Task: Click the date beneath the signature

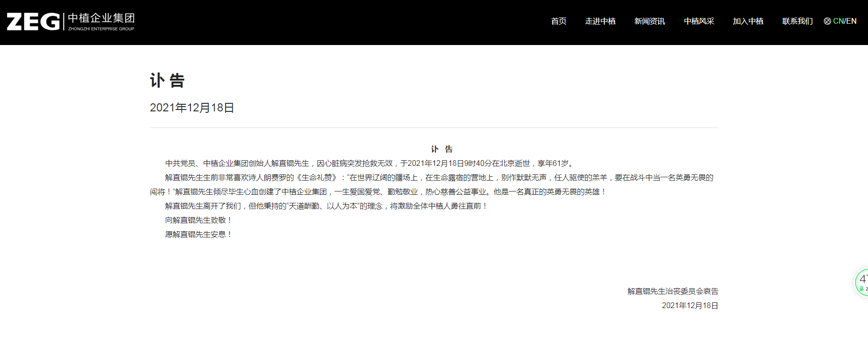Action: point(690,306)
